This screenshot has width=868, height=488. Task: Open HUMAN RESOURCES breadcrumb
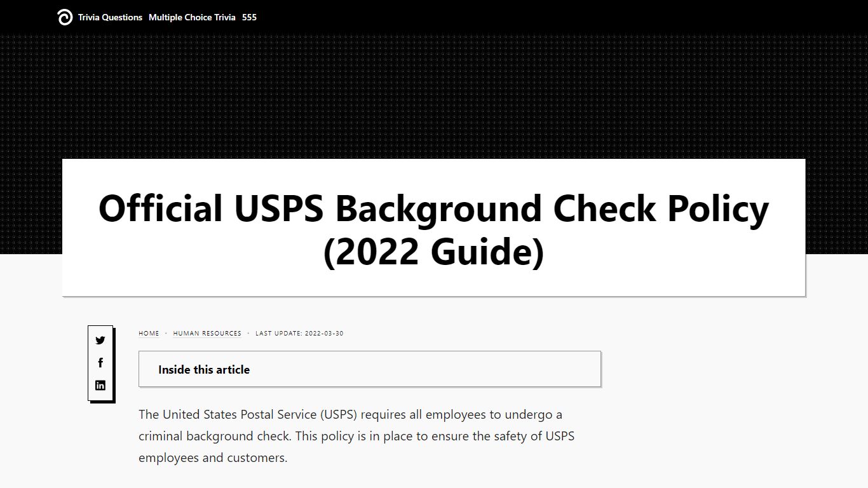click(x=207, y=333)
